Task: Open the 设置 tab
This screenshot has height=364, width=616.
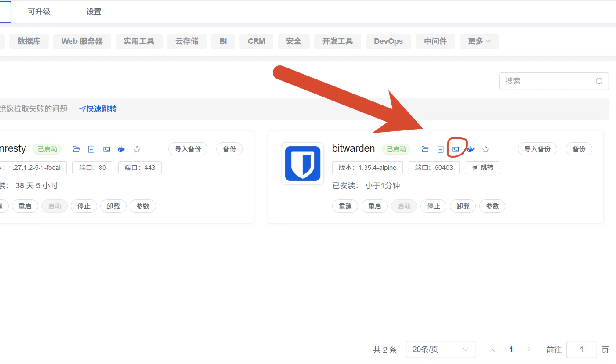Action: click(x=94, y=12)
